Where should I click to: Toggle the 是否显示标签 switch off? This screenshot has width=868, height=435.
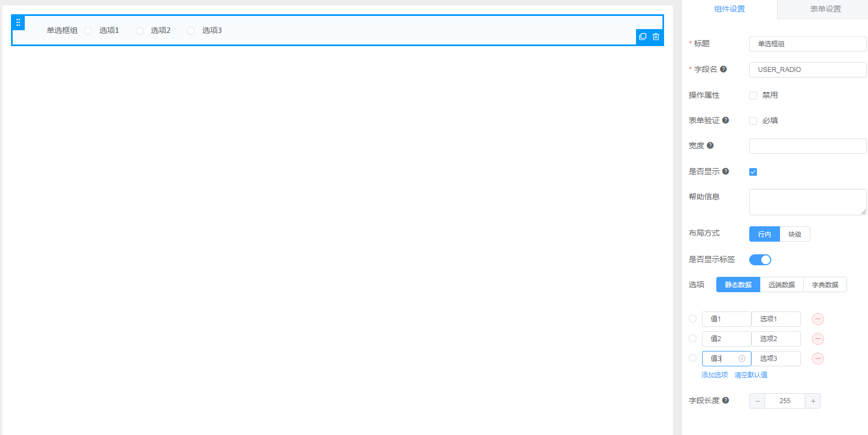760,260
